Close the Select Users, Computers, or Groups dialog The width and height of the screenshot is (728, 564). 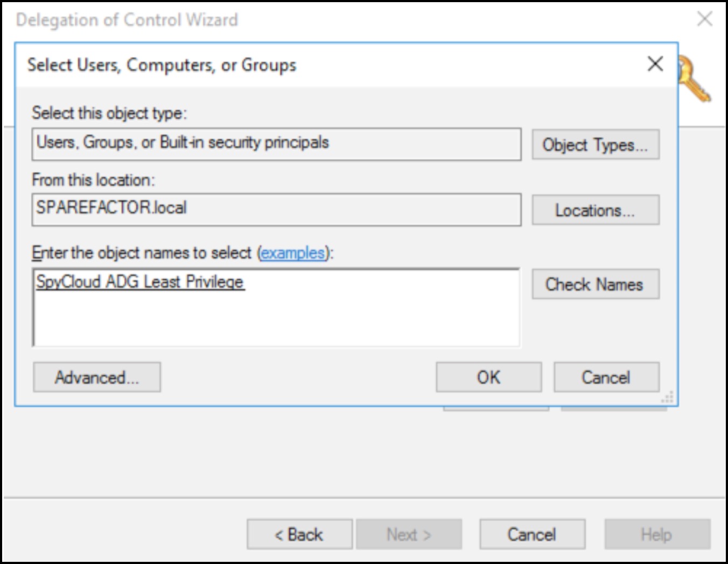coord(655,64)
